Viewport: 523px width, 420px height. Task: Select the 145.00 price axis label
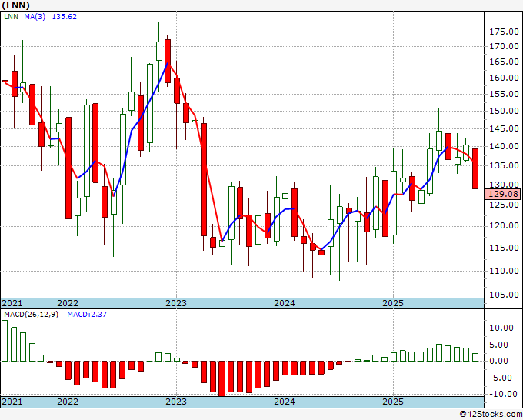[504, 128]
